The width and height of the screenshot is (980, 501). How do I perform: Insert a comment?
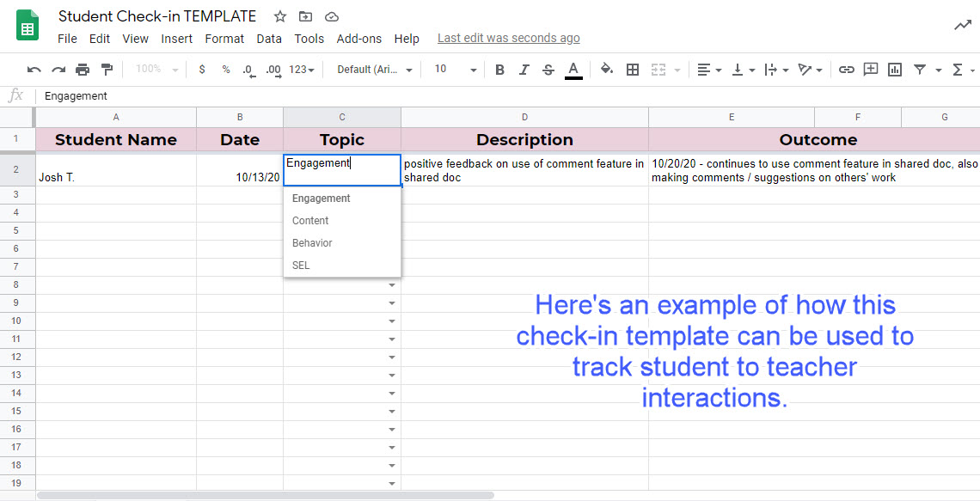[x=871, y=70]
